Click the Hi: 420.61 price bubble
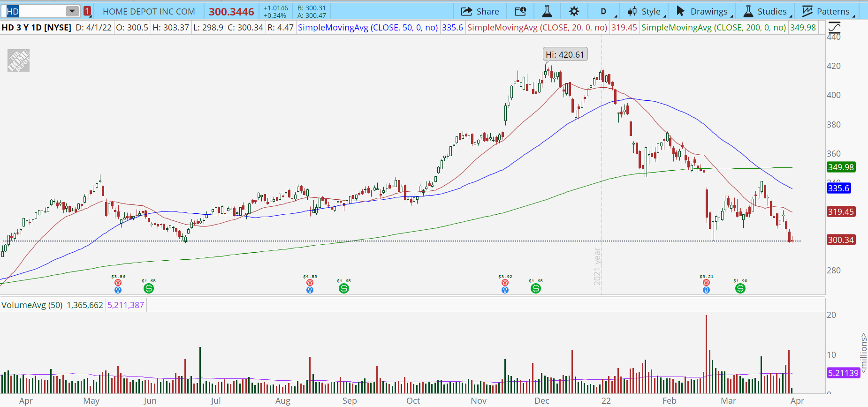Viewport: 868px width, 407px height. point(565,55)
